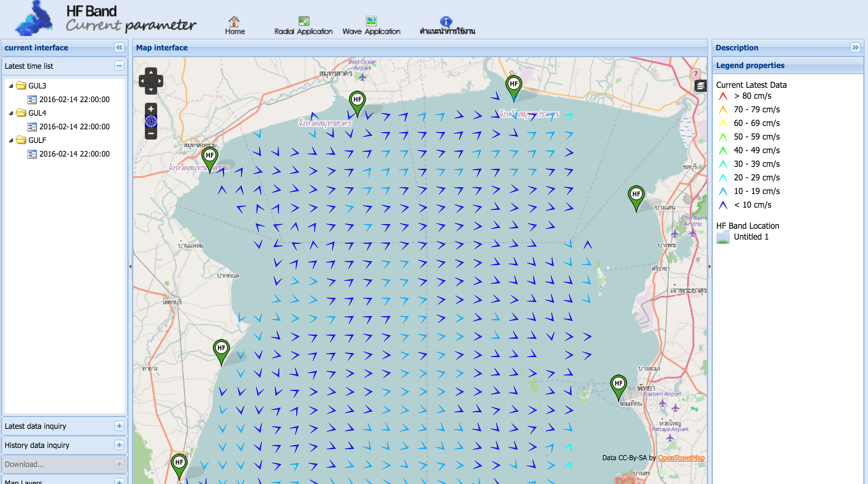Click the dark blue < 10 cm/s legend arrow
The image size is (868, 484).
pos(723,205)
